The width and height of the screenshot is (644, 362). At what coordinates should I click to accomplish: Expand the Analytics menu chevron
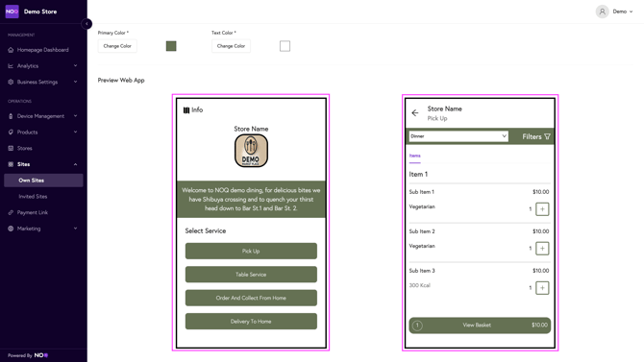click(75, 65)
